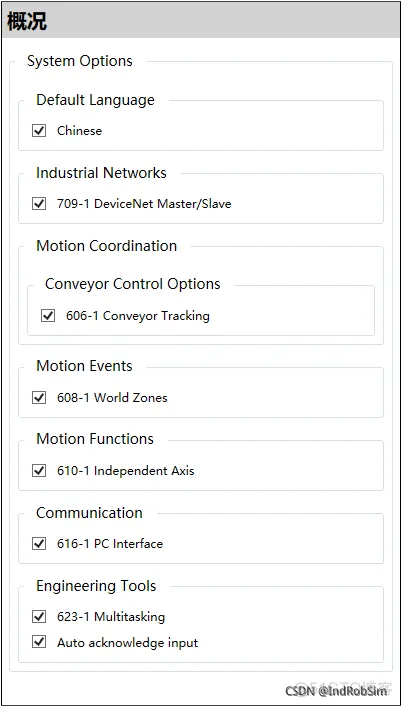Image resolution: width=402 pixels, height=707 pixels.
Task: Toggle the 616-1 PC Interface checkbox
Action: 39,544
